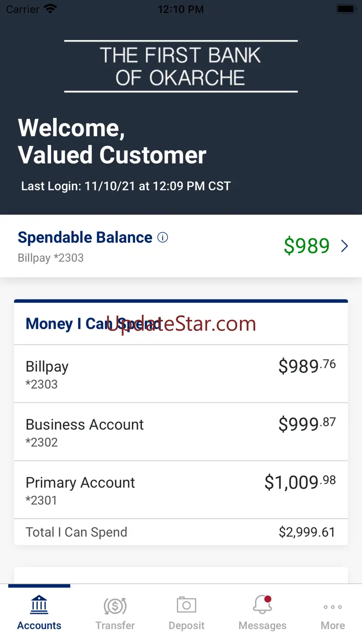Image resolution: width=362 pixels, height=644 pixels.
Task: Switch to the Transfer tab label
Action: click(115, 625)
